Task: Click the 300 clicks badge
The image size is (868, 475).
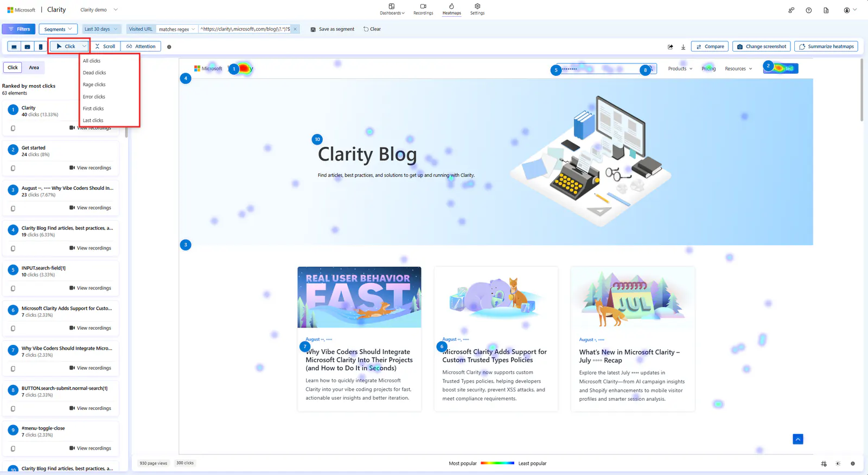Action: (x=185, y=463)
